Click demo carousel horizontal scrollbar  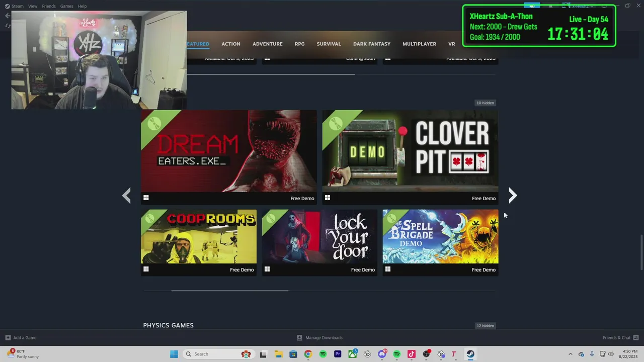(230, 290)
